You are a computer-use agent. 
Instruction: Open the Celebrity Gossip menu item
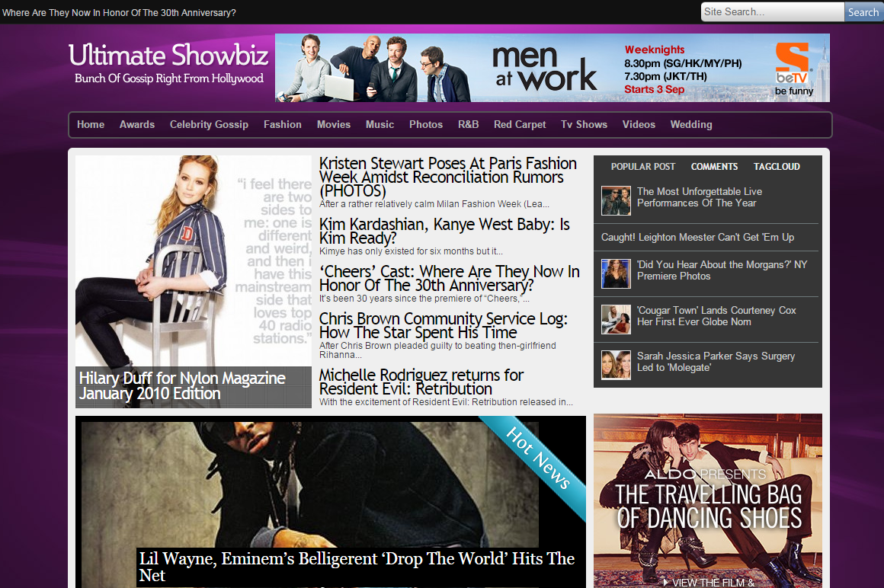[x=209, y=125]
